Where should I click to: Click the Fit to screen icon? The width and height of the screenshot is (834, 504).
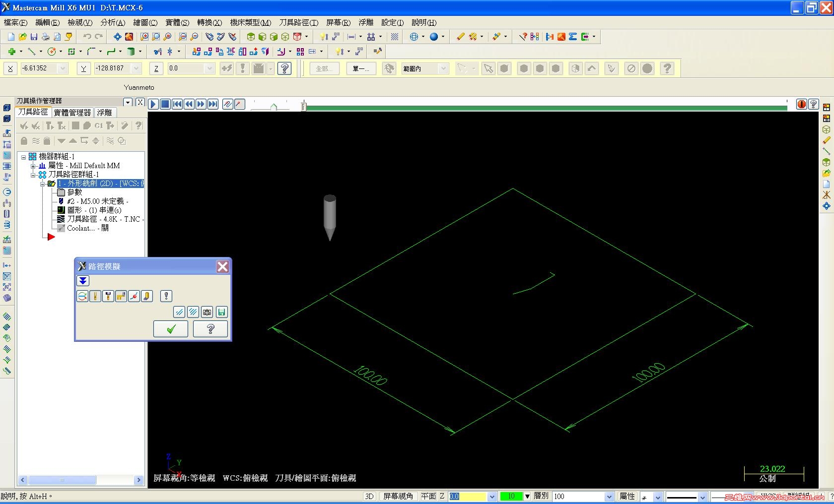pyautogui.click(x=117, y=37)
